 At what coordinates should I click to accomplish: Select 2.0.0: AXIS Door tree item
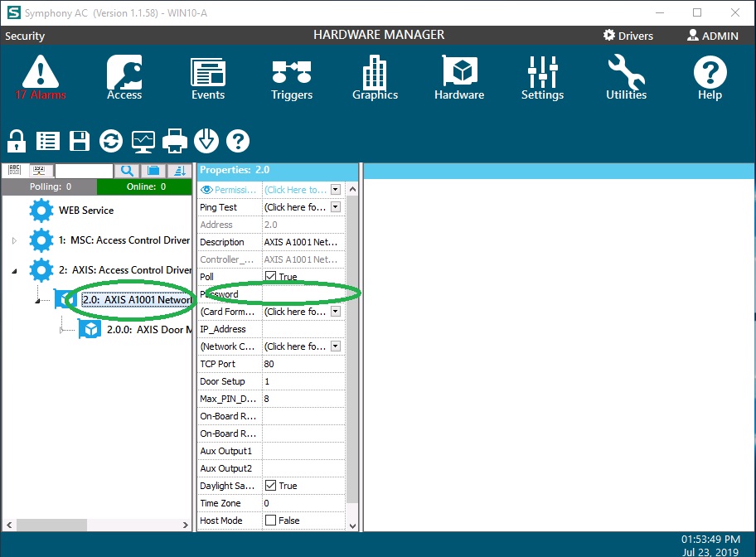(149, 329)
